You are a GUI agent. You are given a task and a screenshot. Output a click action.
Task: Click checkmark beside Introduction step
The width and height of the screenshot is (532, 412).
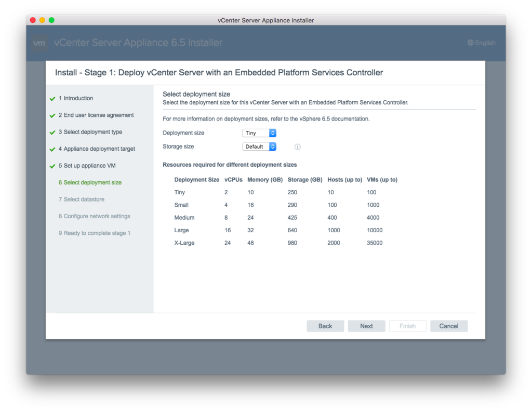pyautogui.click(x=52, y=99)
